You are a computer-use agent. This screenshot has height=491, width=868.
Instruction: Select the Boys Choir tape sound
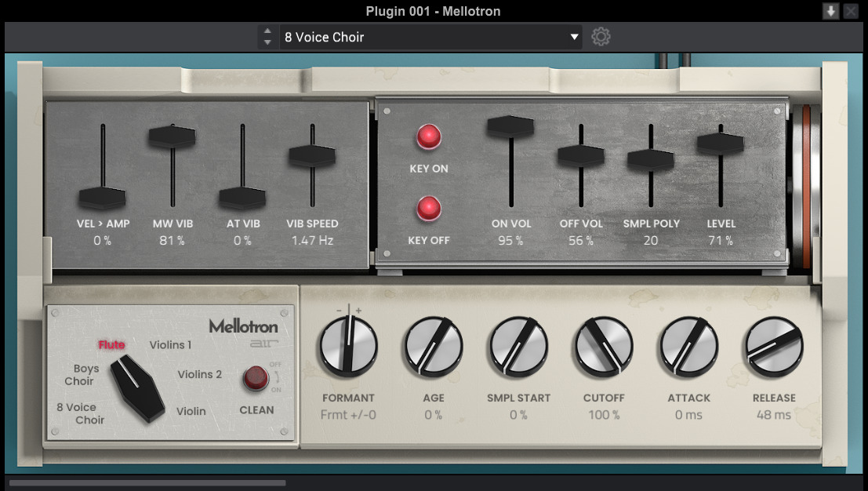coord(82,375)
